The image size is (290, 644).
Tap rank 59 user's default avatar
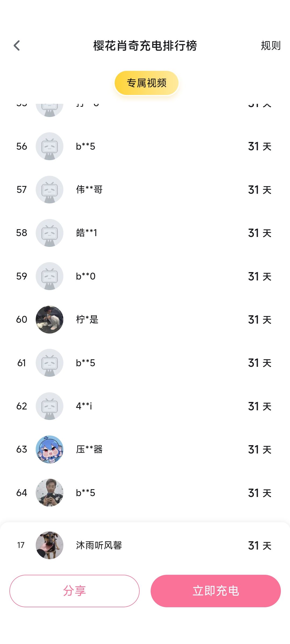[49, 276]
